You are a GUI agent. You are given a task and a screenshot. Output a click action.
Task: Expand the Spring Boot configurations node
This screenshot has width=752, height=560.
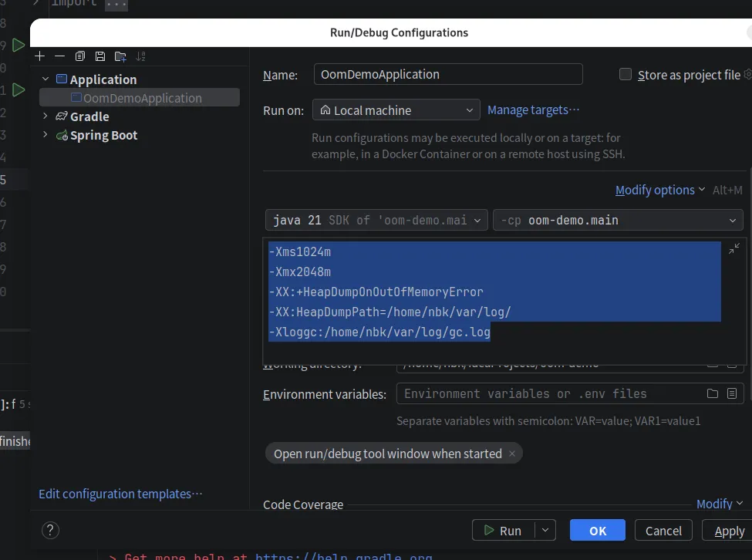tap(46, 135)
